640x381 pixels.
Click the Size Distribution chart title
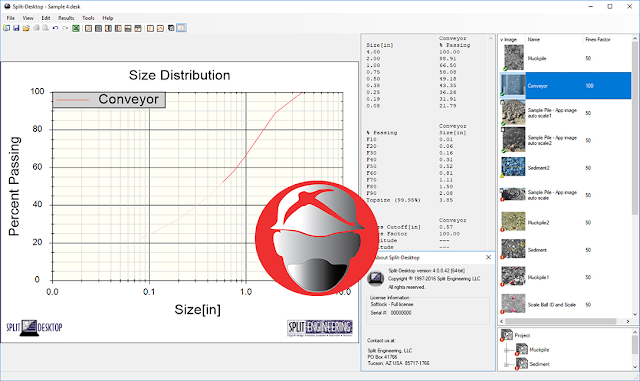180,75
